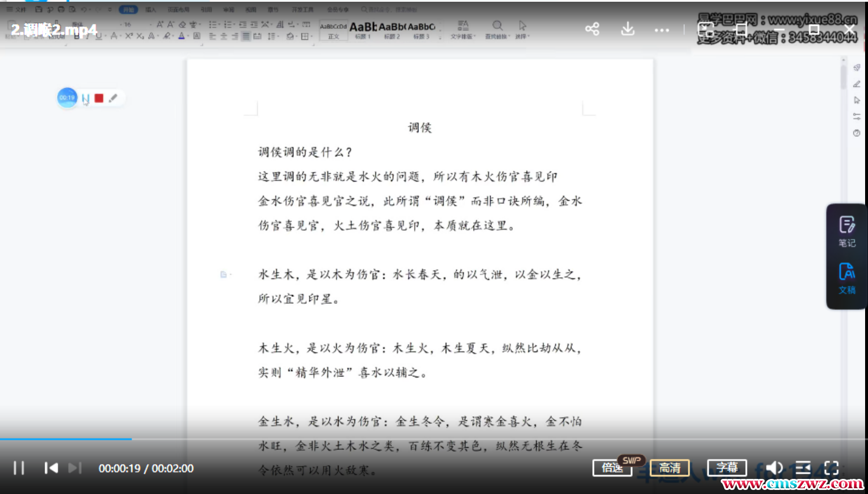Image resolution: width=868 pixels, height=494 pixels.
Task: Apply the 标题 1 heading style
Action: [x=363, y=30]
